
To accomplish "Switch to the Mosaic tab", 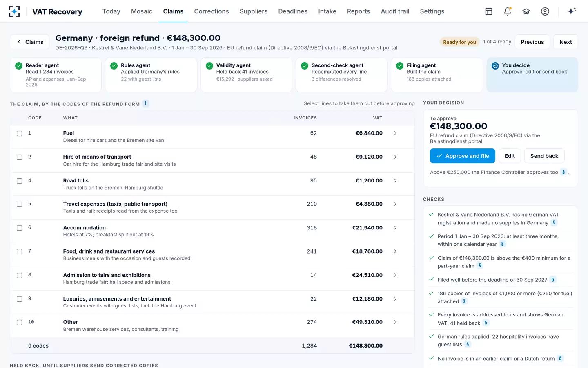I will coord(142,11).
